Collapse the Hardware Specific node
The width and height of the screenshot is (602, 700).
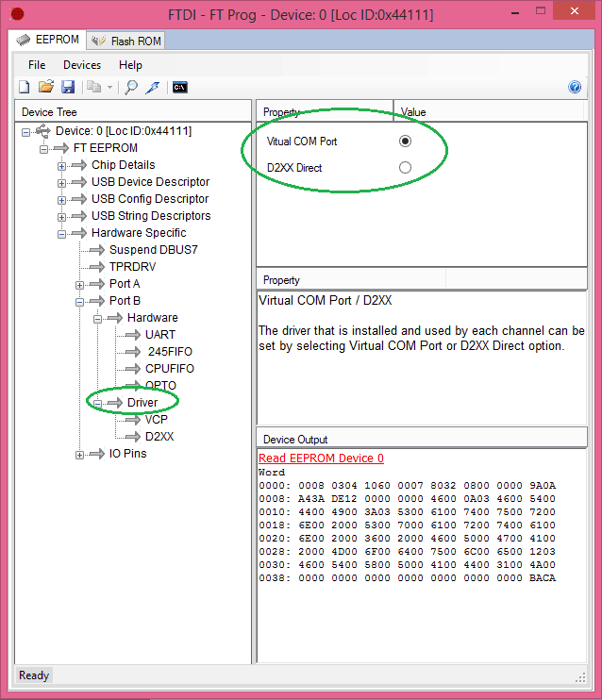point(62,233)
